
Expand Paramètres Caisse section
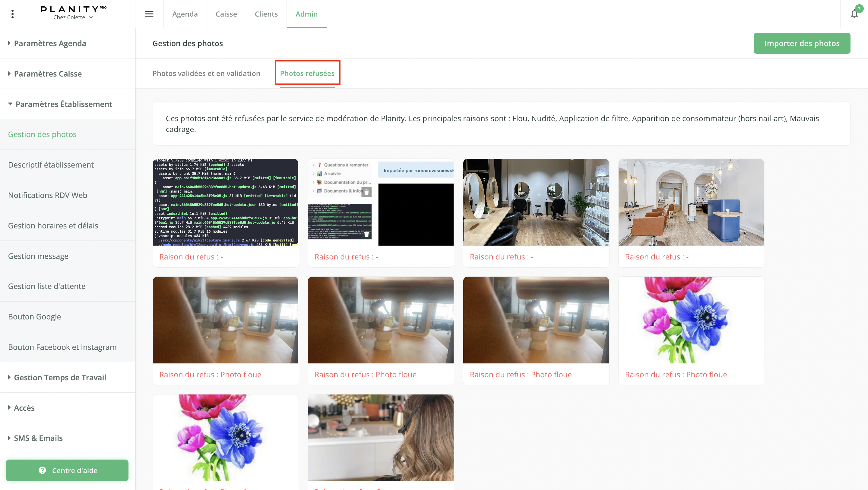pyautogui.click(x=48, y=74)
